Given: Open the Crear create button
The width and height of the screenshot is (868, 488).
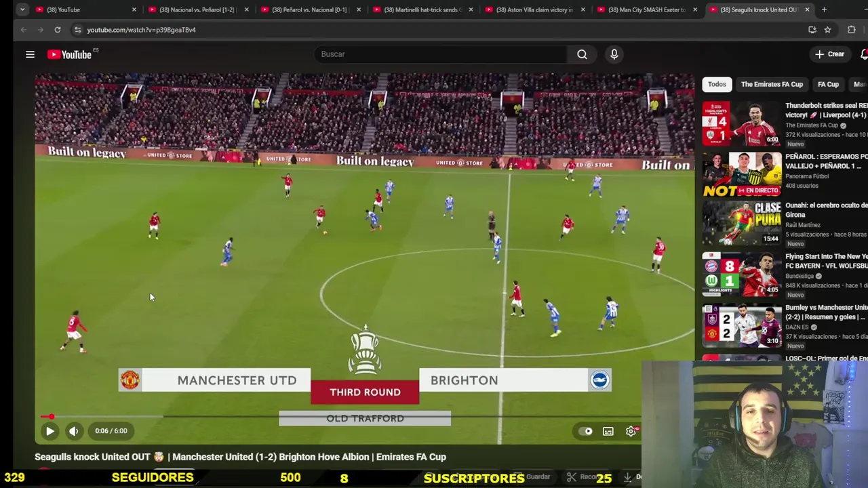Looking at the screenshot, I should tap(829, 54).
